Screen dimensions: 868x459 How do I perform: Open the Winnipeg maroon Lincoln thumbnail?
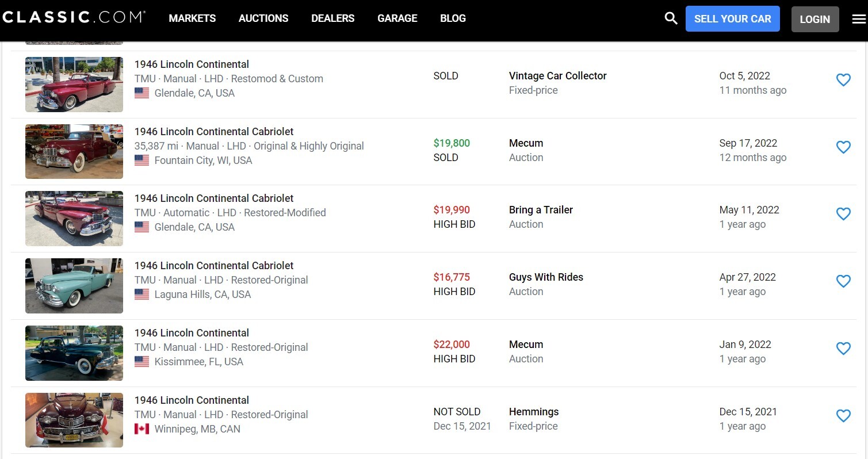pos(74,420)
